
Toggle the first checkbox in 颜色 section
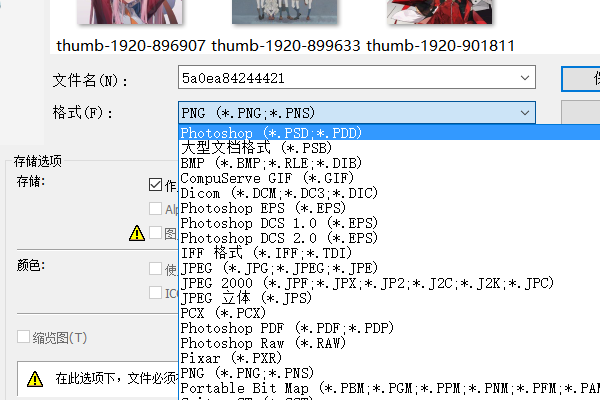pos(155,268)
